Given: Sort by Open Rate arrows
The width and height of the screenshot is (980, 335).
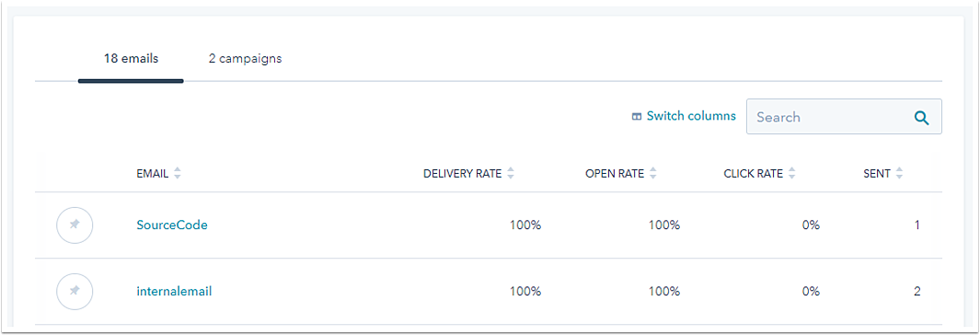Looking at the screenshot, I should click(x=653, y=174).
